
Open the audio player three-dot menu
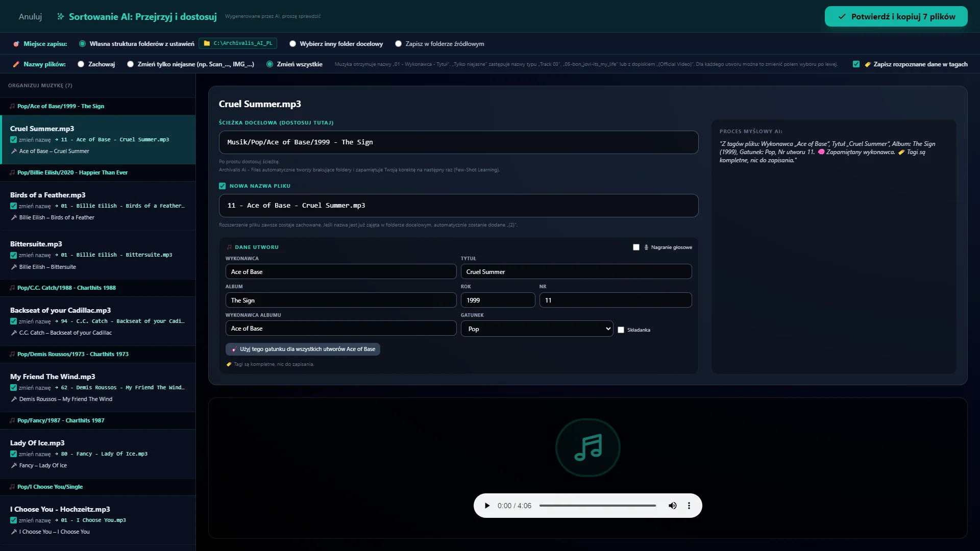click(689, 506)
